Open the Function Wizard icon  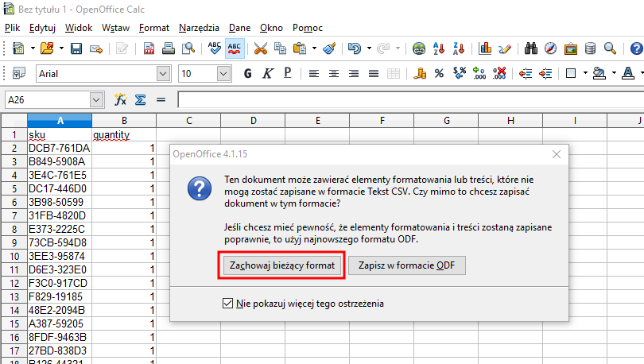[x=121, y=99]
